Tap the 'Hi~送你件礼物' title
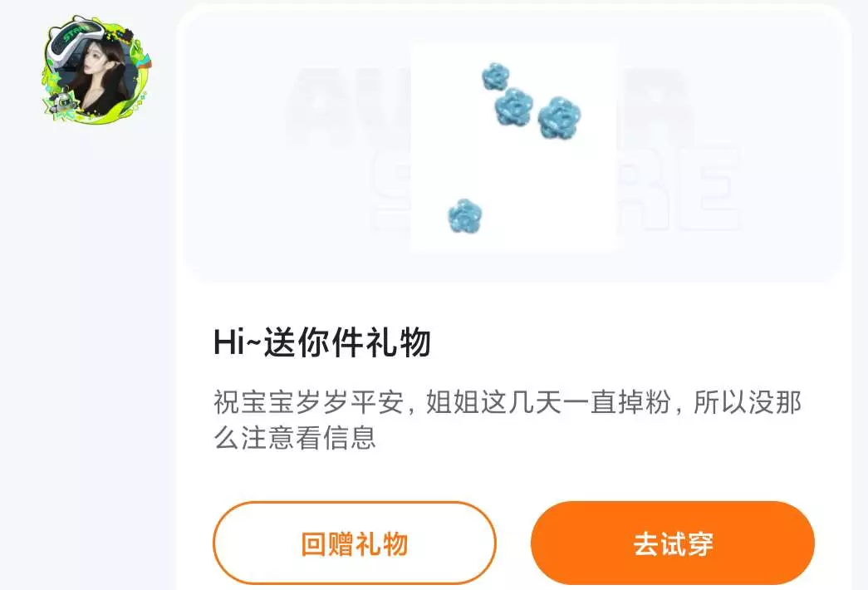The height and width of the screenshot is (590, 868). pyautogui.click(x=322, y=342)
